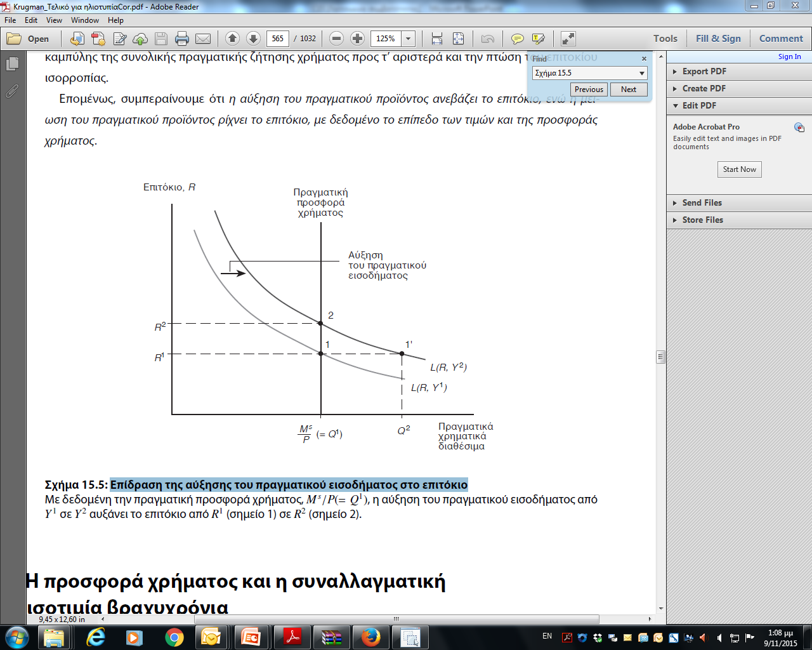Add a sticky note comment icon
812x650 pixels.
518,39
